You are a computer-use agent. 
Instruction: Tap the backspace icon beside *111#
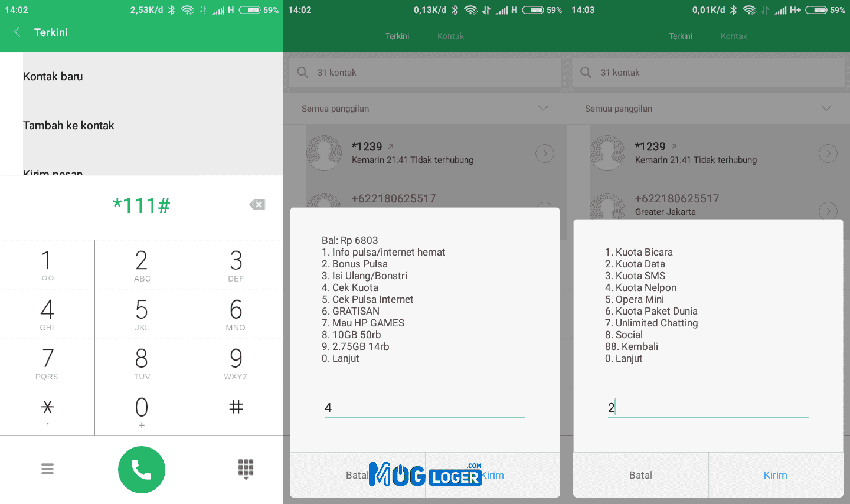tap(257, 204)
